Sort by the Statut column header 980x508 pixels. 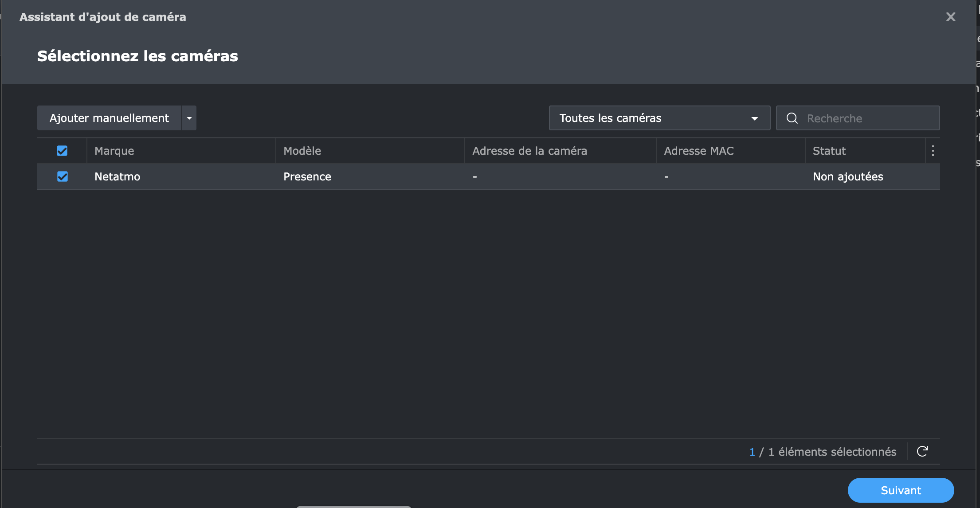[829, 151]
